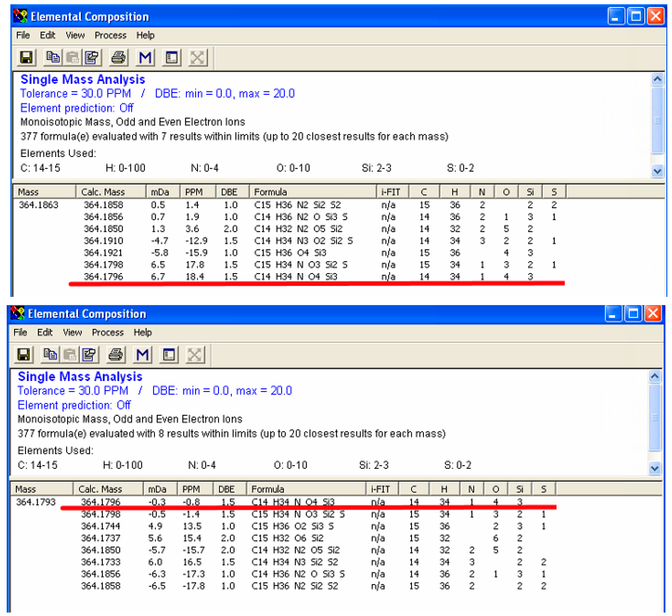Click the blue M toolbar icon in the 7-results window
The image size is (672, 616).
pyautogui.click(x=145, y=57)
